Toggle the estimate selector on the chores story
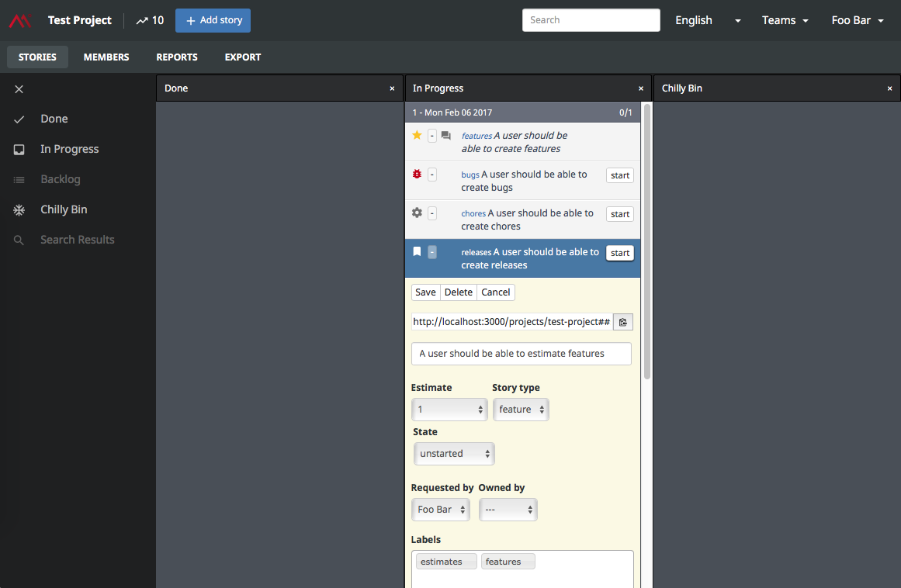Image resolution: width=901 pixels, height=588 pixels. click(x=432, y=213)
